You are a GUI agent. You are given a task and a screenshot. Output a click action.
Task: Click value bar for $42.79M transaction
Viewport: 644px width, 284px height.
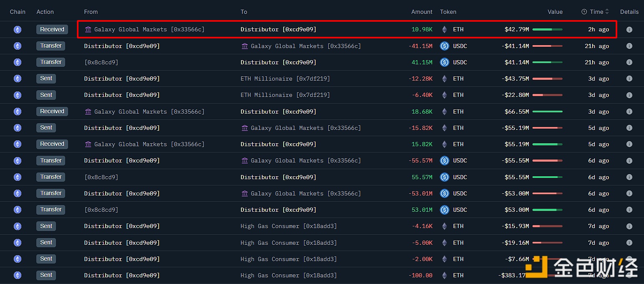pyautogui.click(x=547, y=30)
